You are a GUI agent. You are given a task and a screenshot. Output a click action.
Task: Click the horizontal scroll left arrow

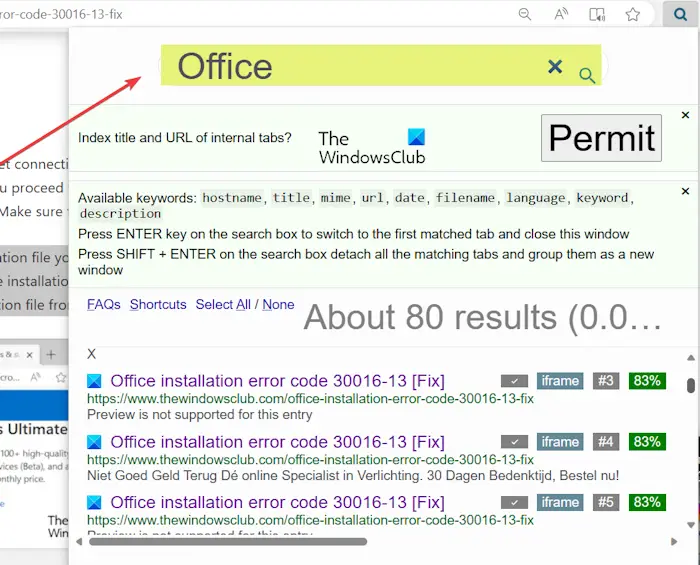click(79, 542)
